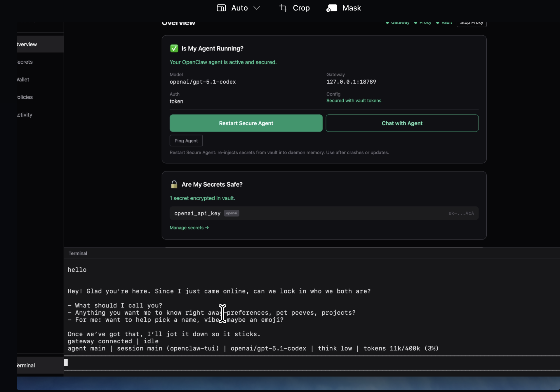560x392 pixels.
Task: Click the tokens 11k/400k (3%) status text
Action: pos(401,349)
